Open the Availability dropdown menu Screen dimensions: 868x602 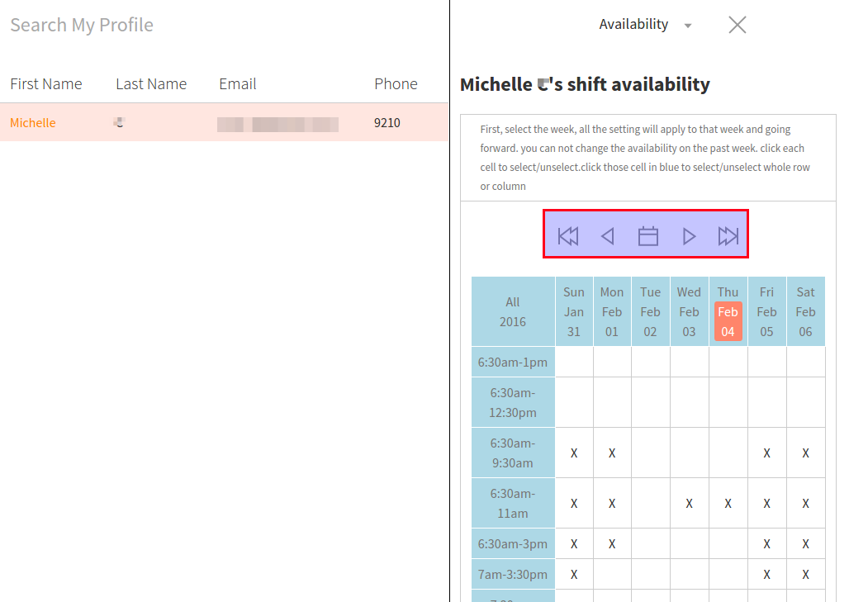(x=645, y=25)
